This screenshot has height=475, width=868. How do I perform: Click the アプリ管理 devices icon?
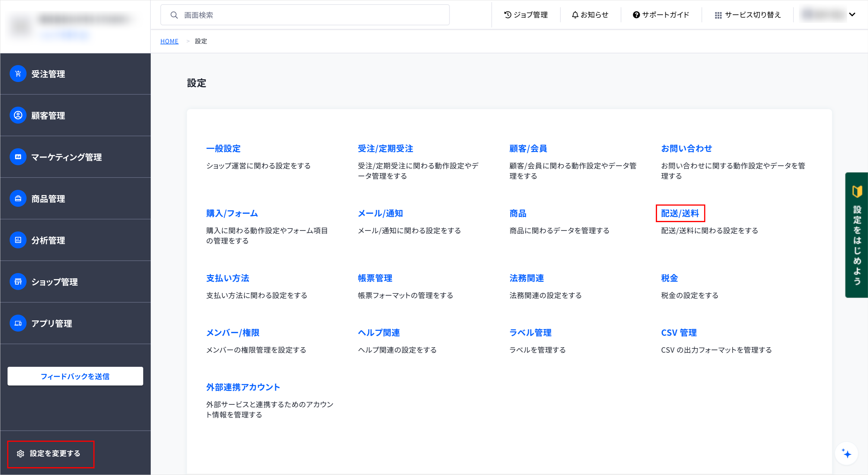[18, 323]
